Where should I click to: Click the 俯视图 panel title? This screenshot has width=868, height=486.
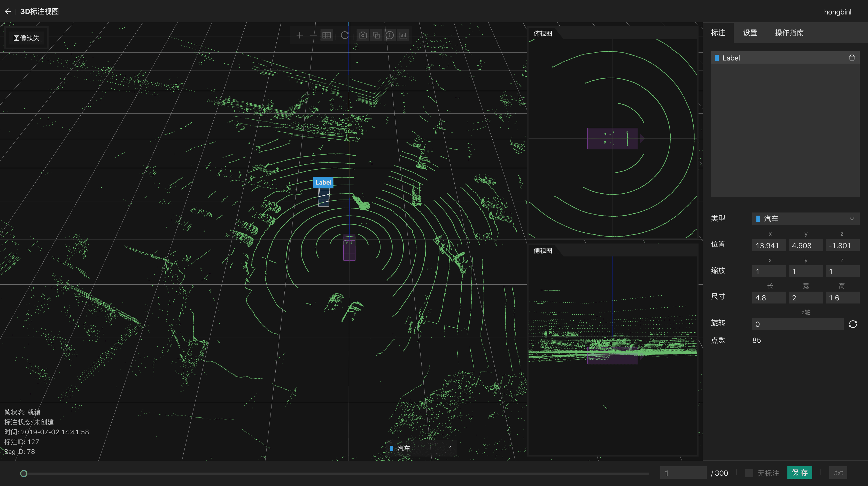coord(543,33)
